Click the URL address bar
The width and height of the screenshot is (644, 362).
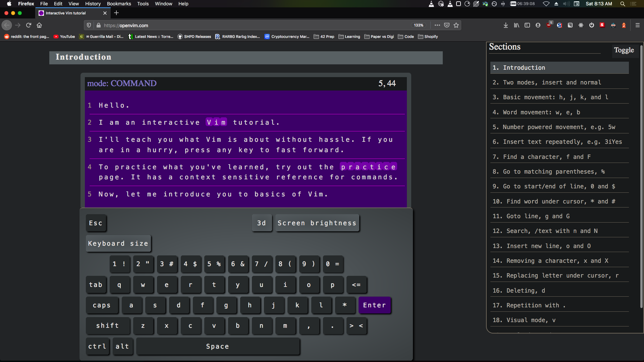255,25
